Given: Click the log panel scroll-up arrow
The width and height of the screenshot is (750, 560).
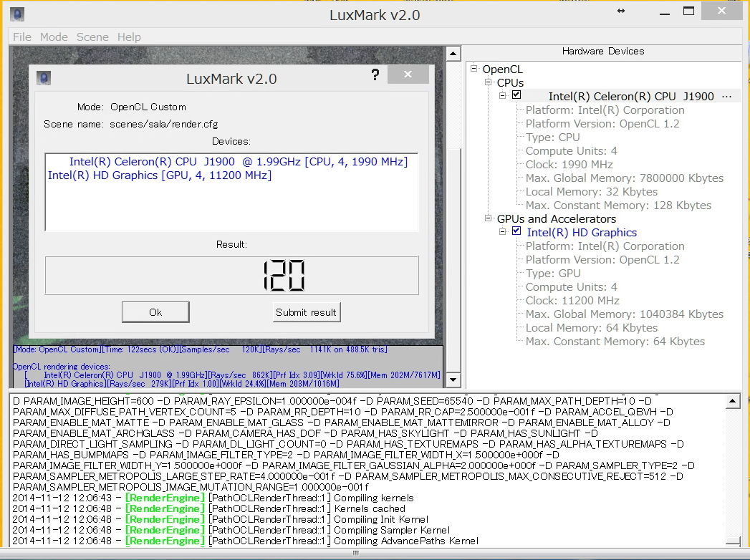Looking at the screenshot, I should tap(732, 400).
